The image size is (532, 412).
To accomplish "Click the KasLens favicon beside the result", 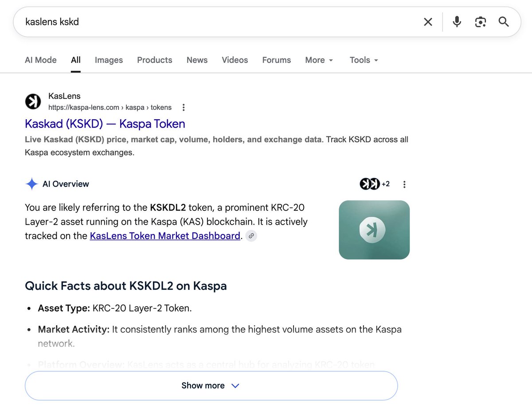I will [33, 101].
